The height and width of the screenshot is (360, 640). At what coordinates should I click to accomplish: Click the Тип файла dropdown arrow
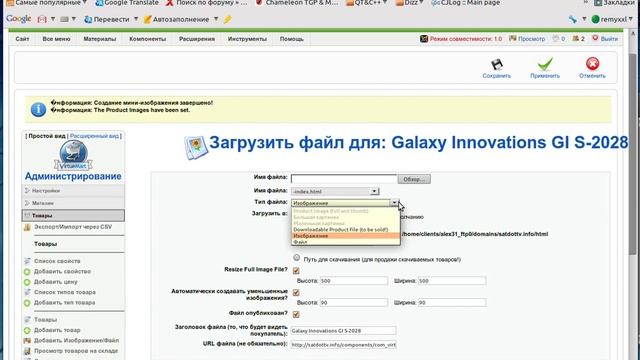[394, 203]
